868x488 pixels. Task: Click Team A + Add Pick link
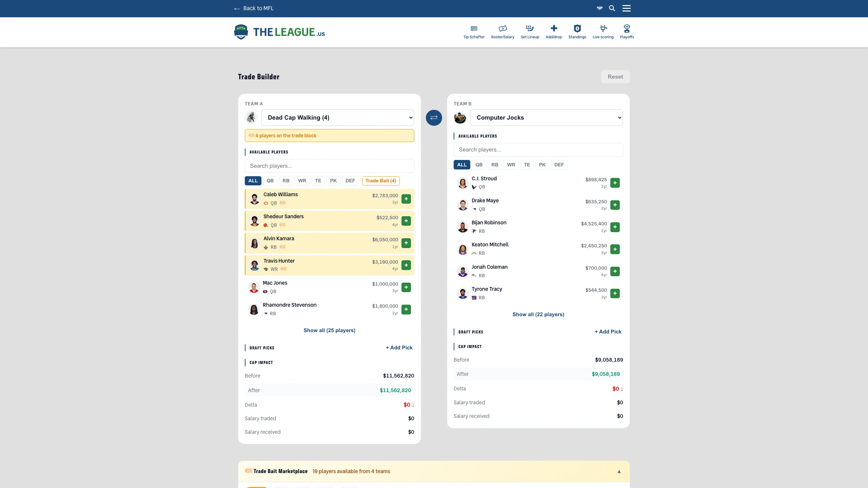[x=399, y=348]
